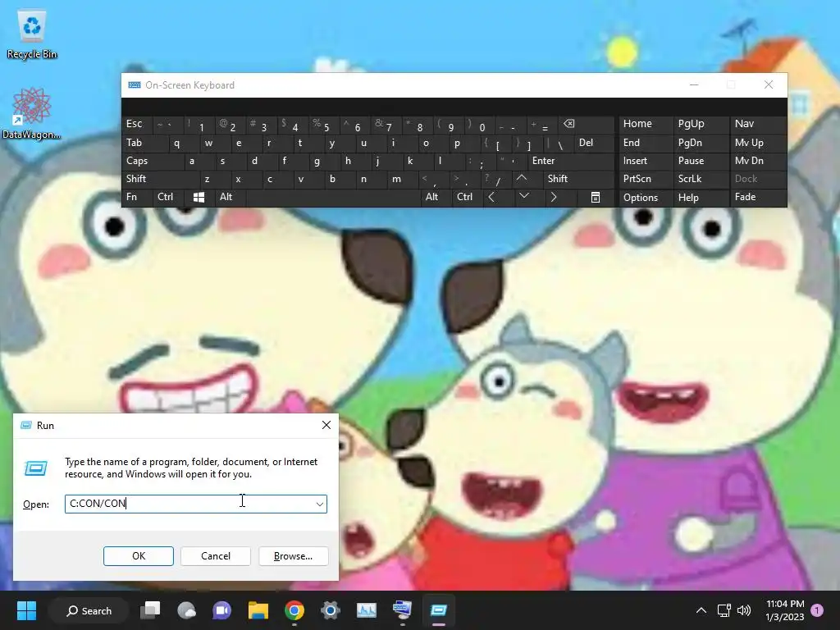Click Cancel in the Run dialog
Viewport: 840px width, 630px height.
216,556
